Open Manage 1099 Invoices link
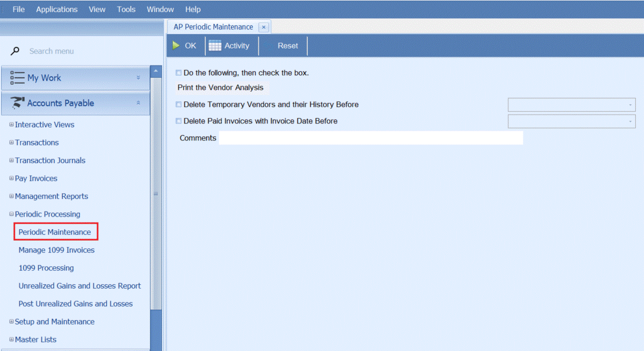Image resolution: width=644 pixels, height=351 pixels. click(x=56, y=250)
